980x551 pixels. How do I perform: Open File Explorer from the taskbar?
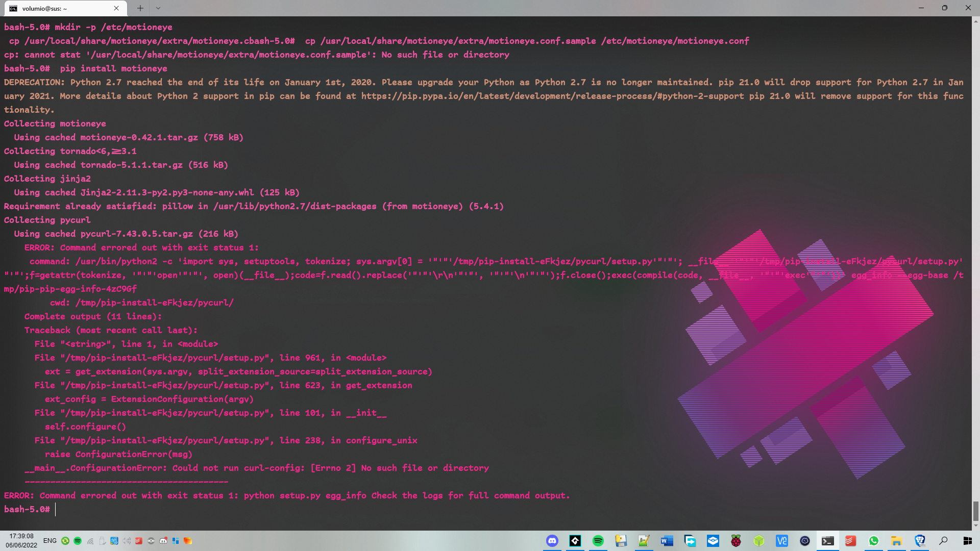(896, 541)
